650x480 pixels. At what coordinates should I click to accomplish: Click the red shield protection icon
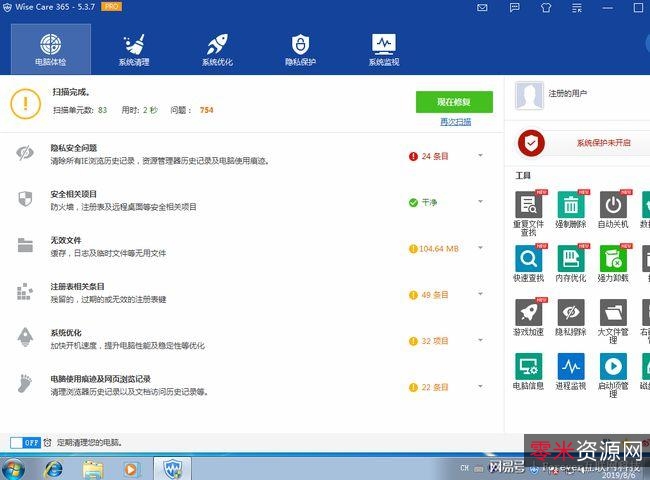click(531, 143)
